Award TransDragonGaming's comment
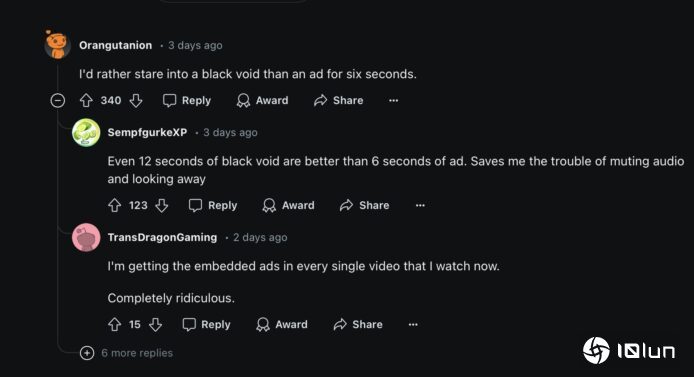Screen dimensions: 694x377 pos(281,325)
